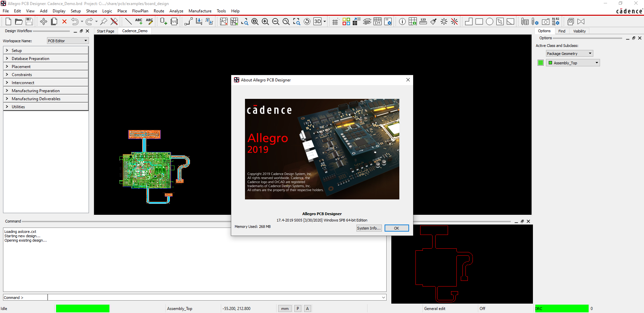This screenshot has height=313, width=644.
Task: Expand the Constraints workflow section
Action: [x=46, y=75]
